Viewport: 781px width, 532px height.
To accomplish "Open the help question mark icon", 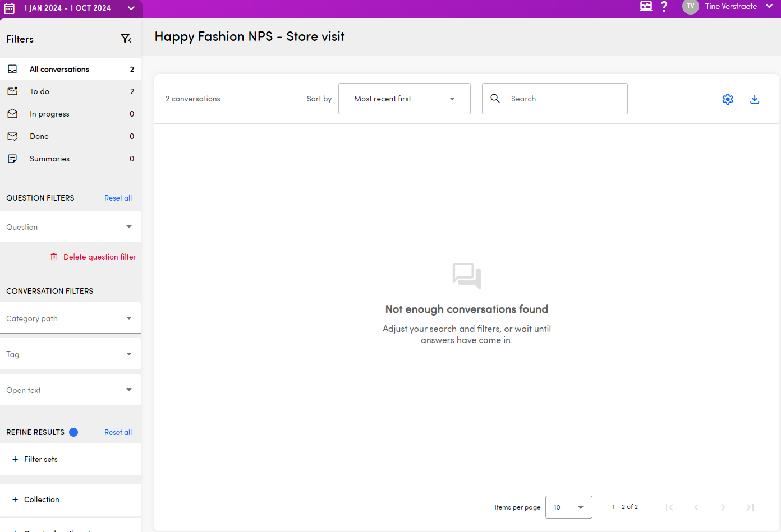I will coord(664,6).
